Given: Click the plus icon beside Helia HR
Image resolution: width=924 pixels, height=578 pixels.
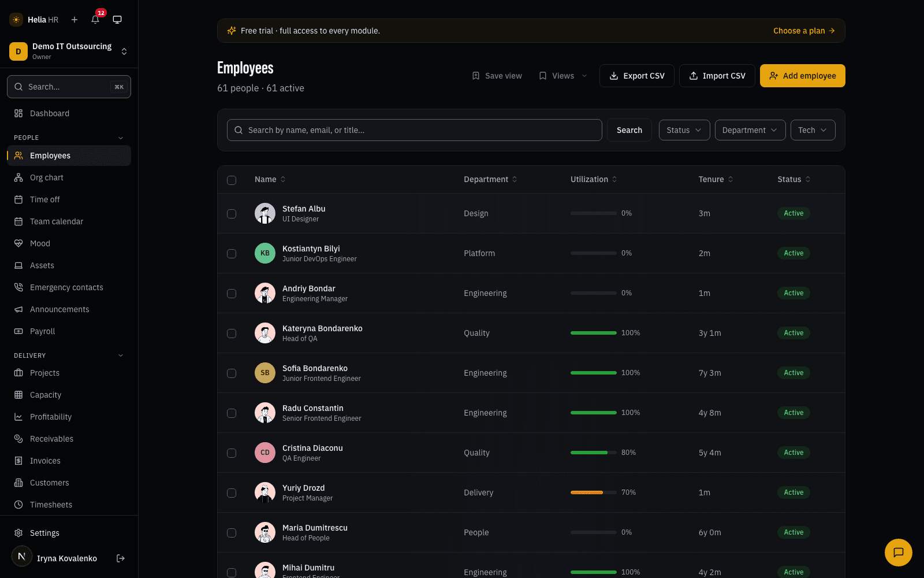Looking at the screenshot, I should tap(74, 20).
